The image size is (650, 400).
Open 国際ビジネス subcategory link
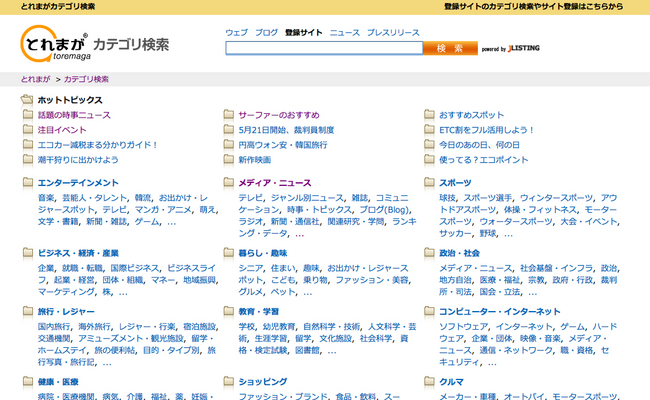coord(135,268)
